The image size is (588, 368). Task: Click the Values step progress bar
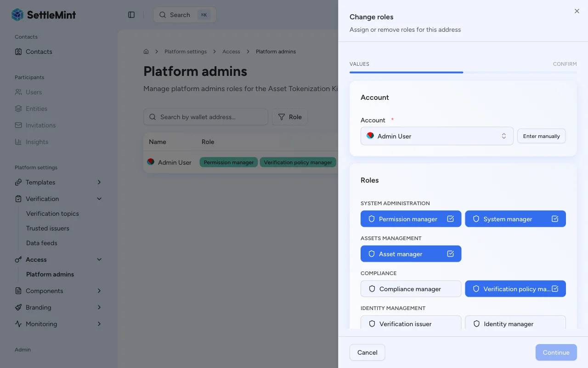(x=406, y=72)
